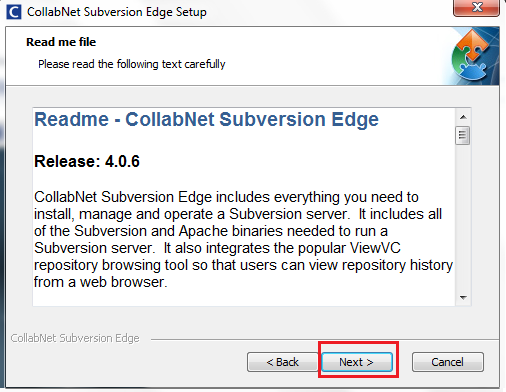Click 'Please read the following text carefully'
506x392 pixels.
[x=132, y=64]
